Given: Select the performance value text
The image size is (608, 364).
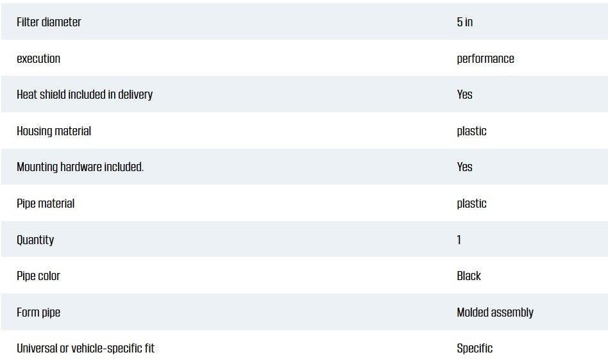Looking at the screenshot, I should pos(486,58).
